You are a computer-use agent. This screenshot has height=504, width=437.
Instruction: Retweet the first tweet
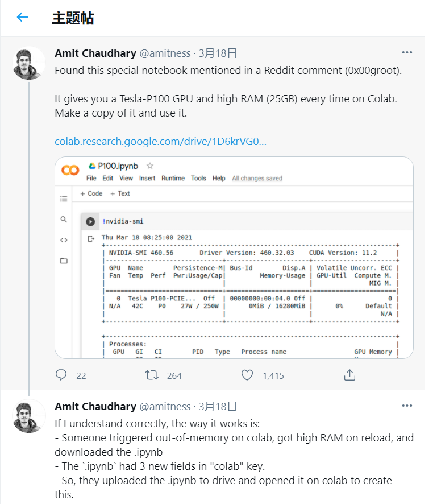[151, 375]
